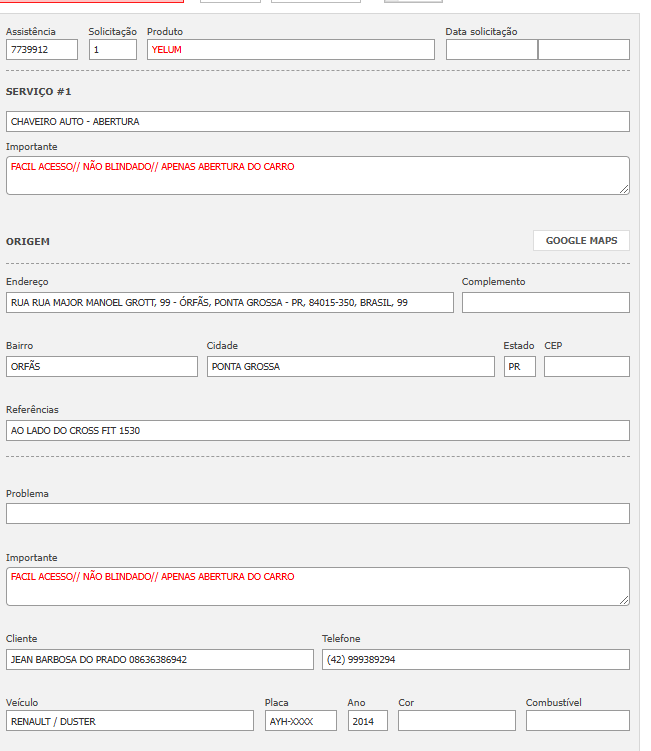Focus the service field CHAVEIRO AUTO - ABERTURA
651x751 pixels.
[317, 122]
